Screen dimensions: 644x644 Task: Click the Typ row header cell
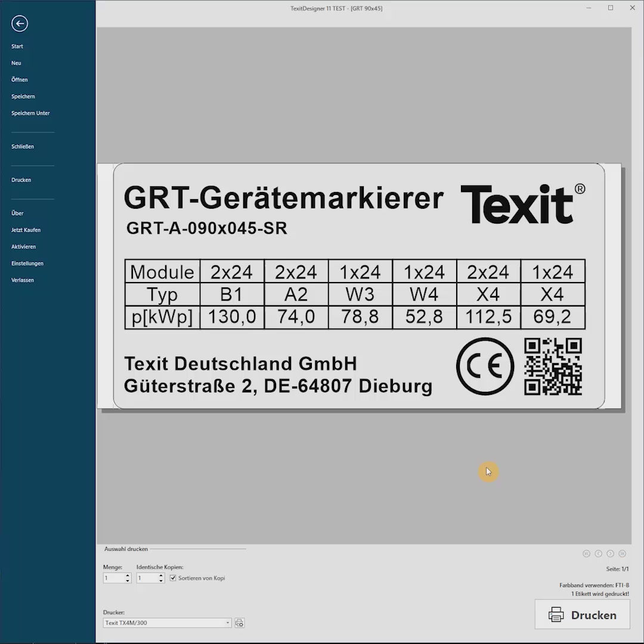162,294
